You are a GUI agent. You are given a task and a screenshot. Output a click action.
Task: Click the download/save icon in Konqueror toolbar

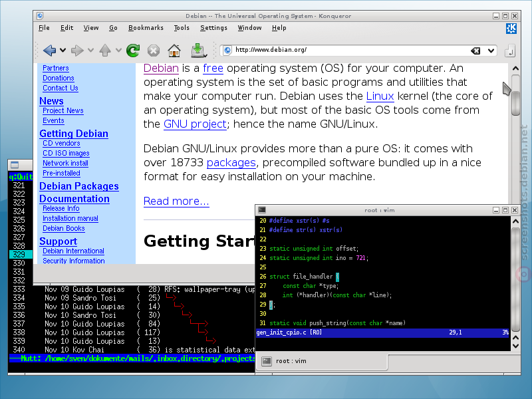coord(199,51)
